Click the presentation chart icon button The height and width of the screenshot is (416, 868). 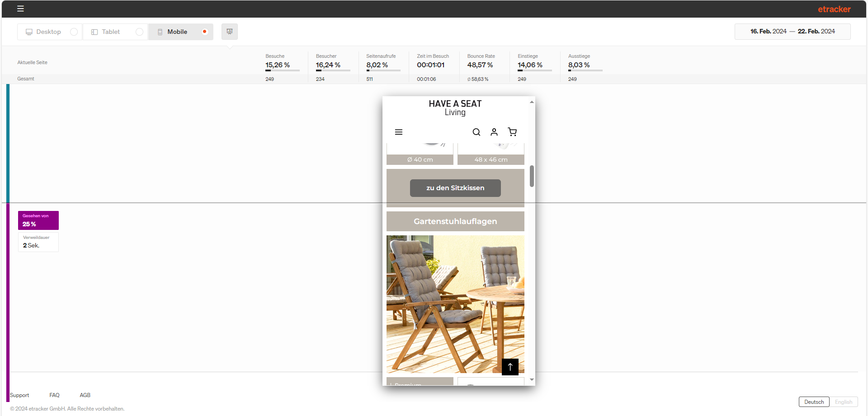click(230, 32)
